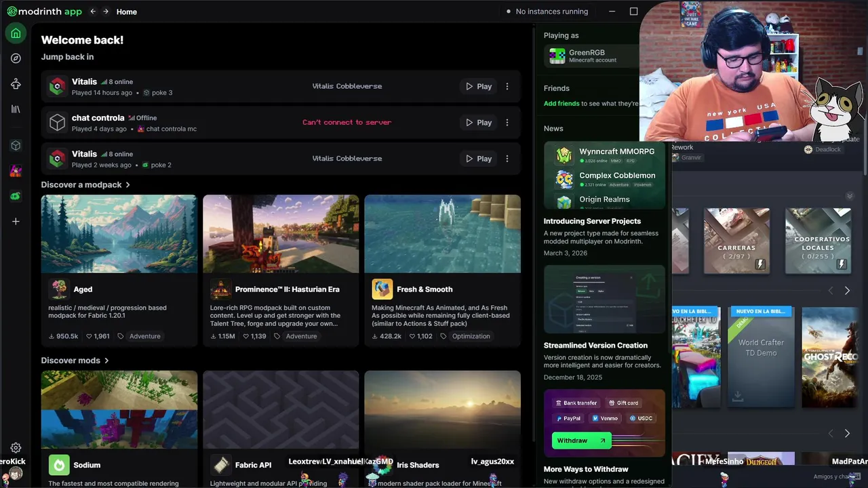Select the cube instance icon in the sidebar
The image size is (868, 488).
16,146
